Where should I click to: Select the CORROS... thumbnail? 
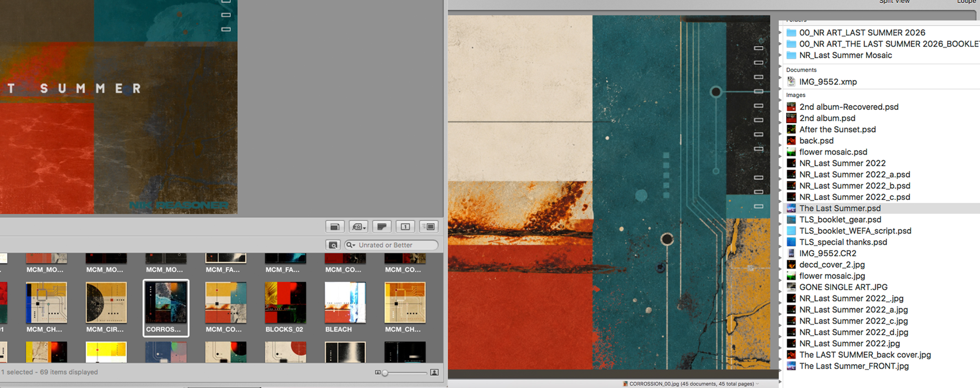[x=166, y=308]
